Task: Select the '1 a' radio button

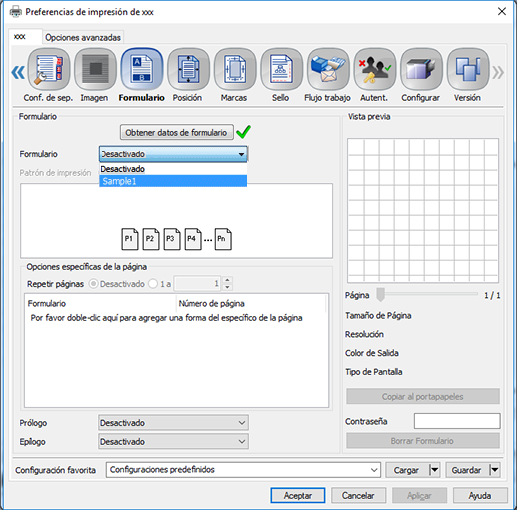Action: pyautogui.click(x=153, y=284)
